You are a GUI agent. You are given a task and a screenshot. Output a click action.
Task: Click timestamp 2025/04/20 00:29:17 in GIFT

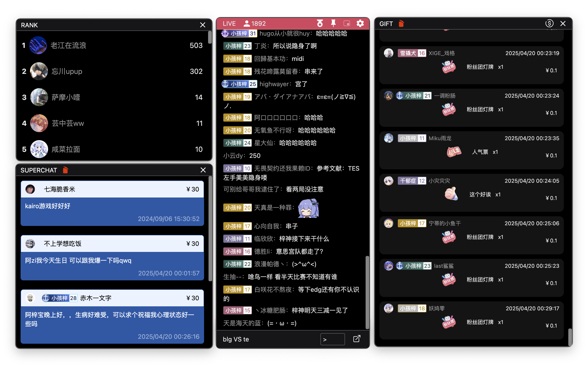pyautogui.click(x=532, y=308)
